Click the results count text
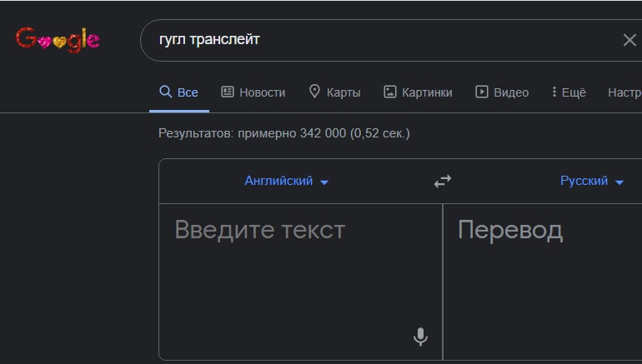The height and width of the screenshot is (364, 642). pos(284,133)
